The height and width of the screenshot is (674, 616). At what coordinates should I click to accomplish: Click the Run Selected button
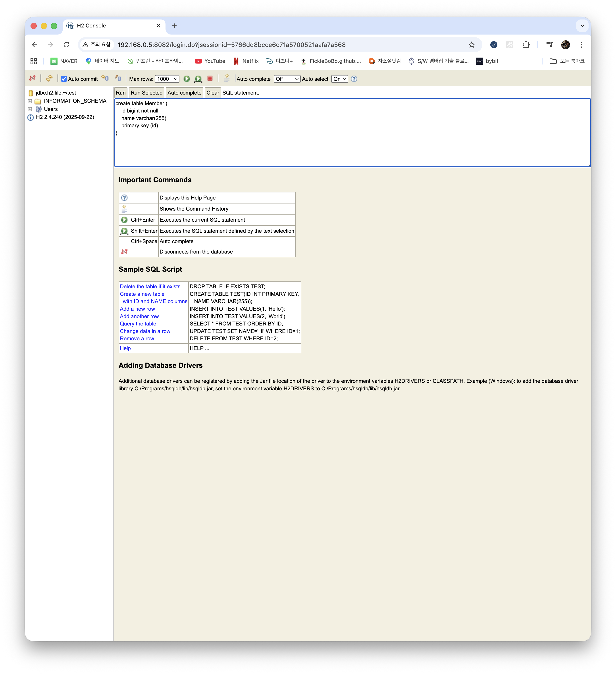(x=146, y=93)
